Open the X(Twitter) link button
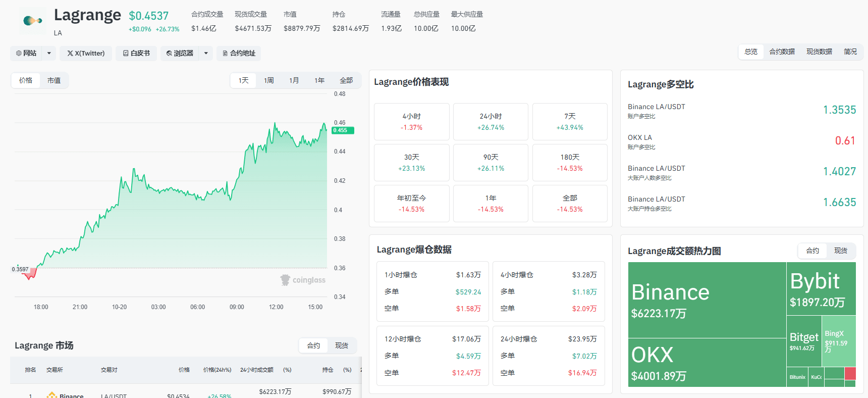 [86, 53]
